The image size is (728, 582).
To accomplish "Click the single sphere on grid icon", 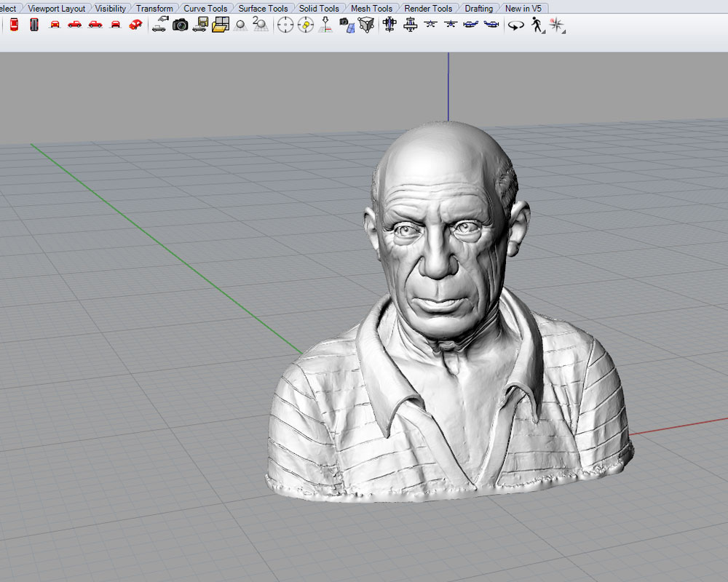I will (241, 25).
